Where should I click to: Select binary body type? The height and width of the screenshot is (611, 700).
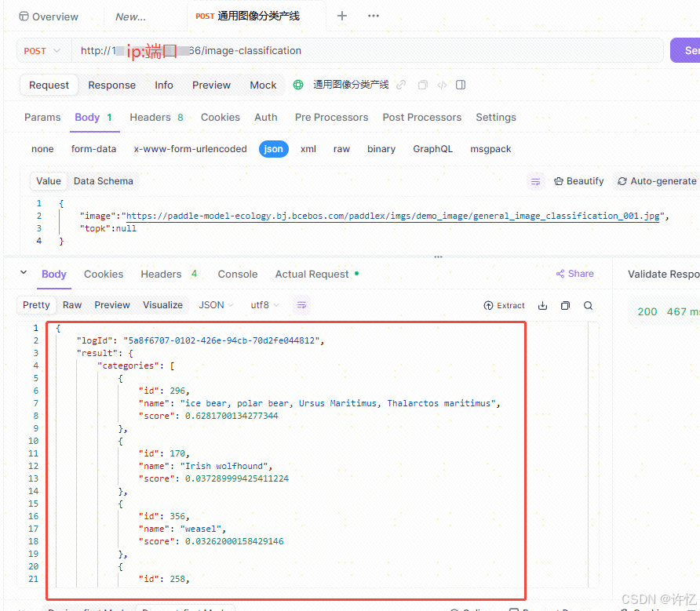click(x=381, y=149)
